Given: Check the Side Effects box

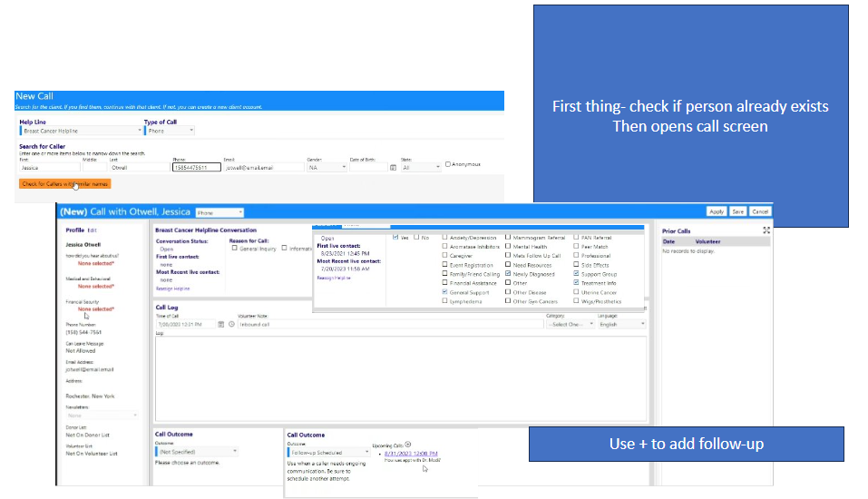Looking at the screenshot, I should pos(576,265).
